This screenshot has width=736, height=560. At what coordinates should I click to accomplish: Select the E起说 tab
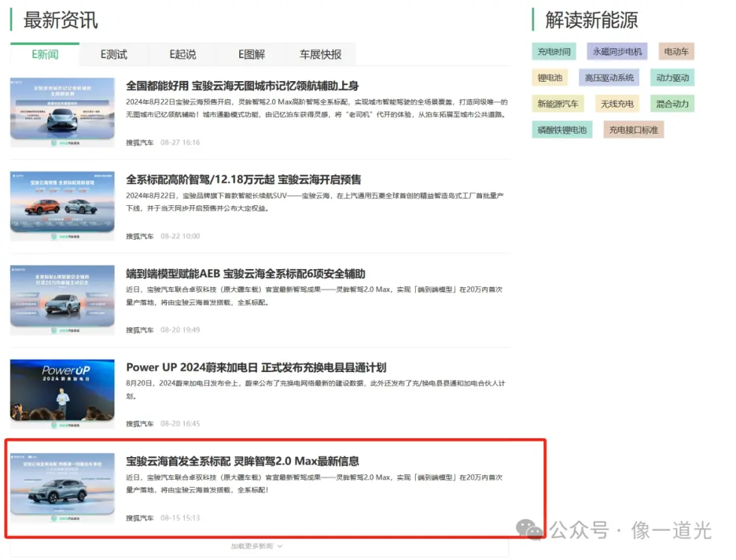tap(183, 55)
